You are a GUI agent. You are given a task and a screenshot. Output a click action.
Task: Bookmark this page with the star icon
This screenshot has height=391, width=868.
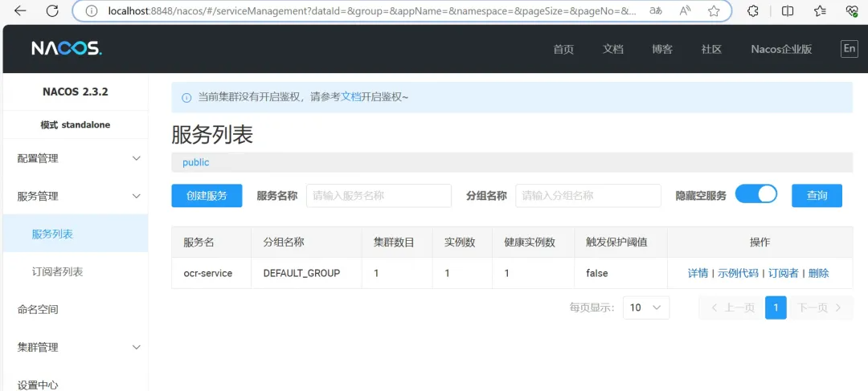[714, 10]
